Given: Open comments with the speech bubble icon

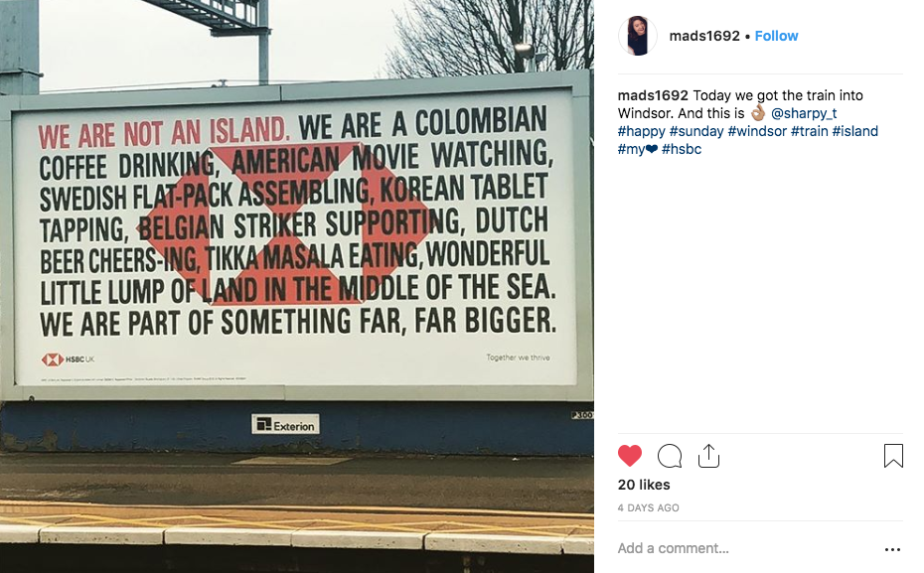Looking at the screenshot, I should click(x=670, y=456).
